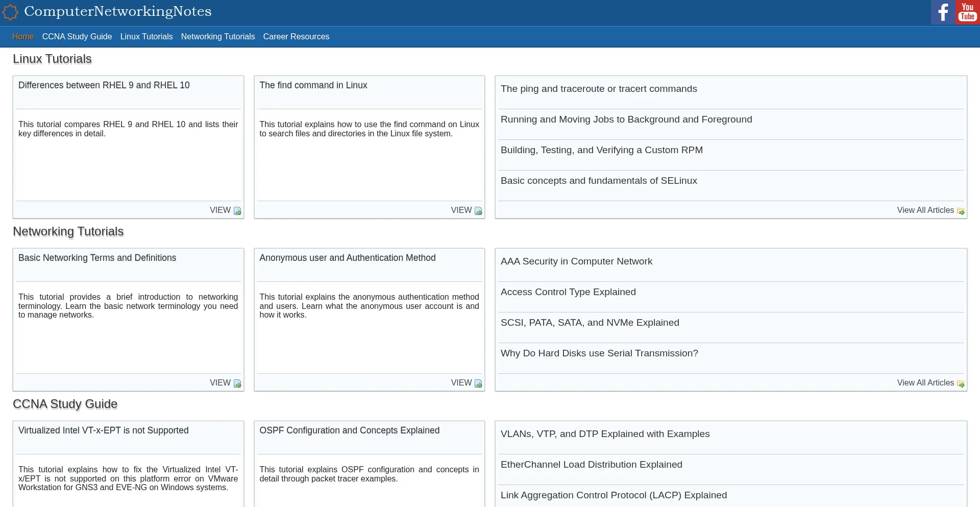Open SCSI, PATA, SATA, and NVMe Explained
Screen dimensions: 980x507
point(590,323)
